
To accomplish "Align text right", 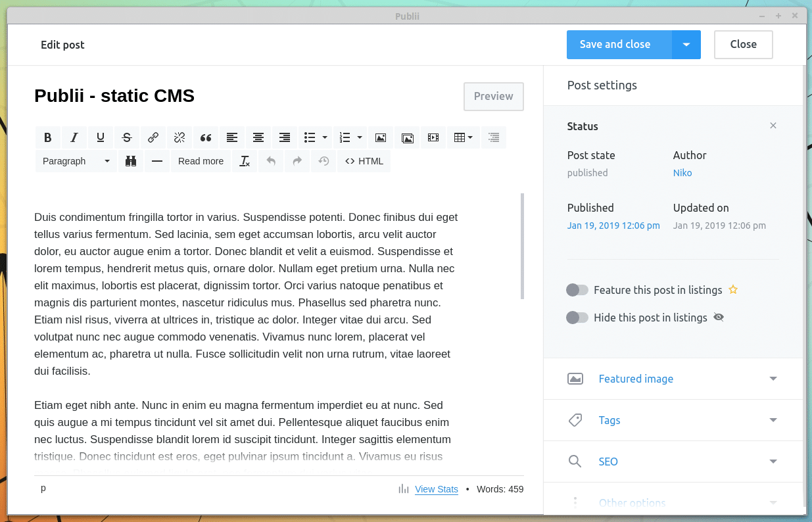I will (x=285, y=137).
